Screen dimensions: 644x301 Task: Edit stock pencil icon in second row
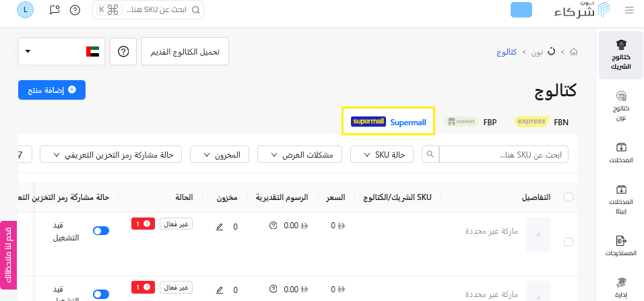[220, 290]
